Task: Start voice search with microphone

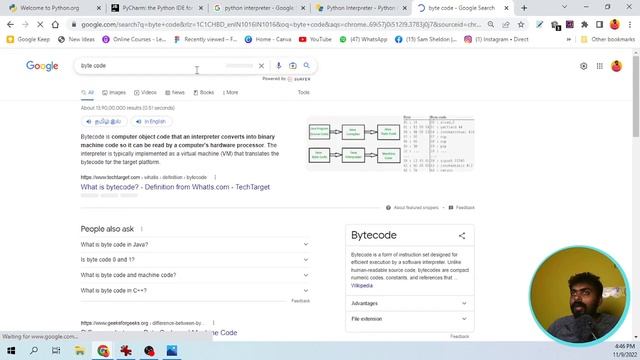Action: click(x=279, y=66)
